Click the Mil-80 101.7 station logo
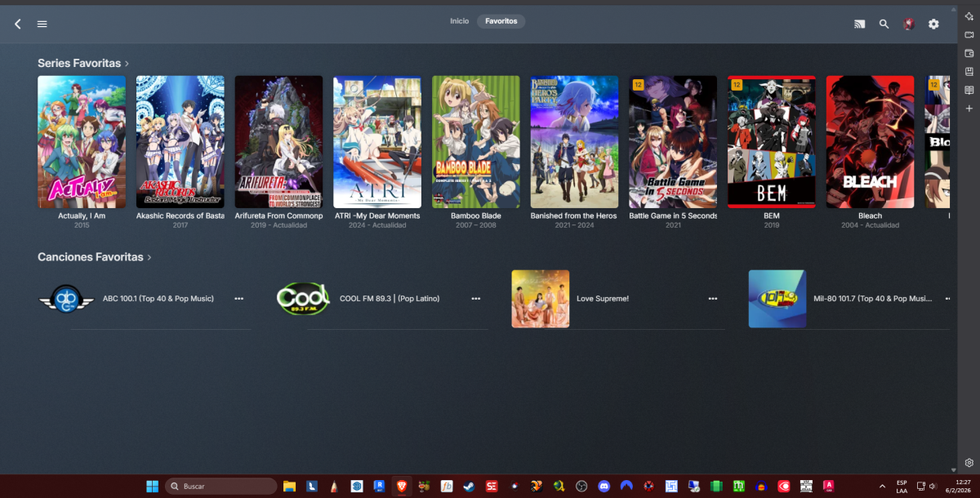The height and width of the screenshot is (498, 980). (x=777, y=299)
